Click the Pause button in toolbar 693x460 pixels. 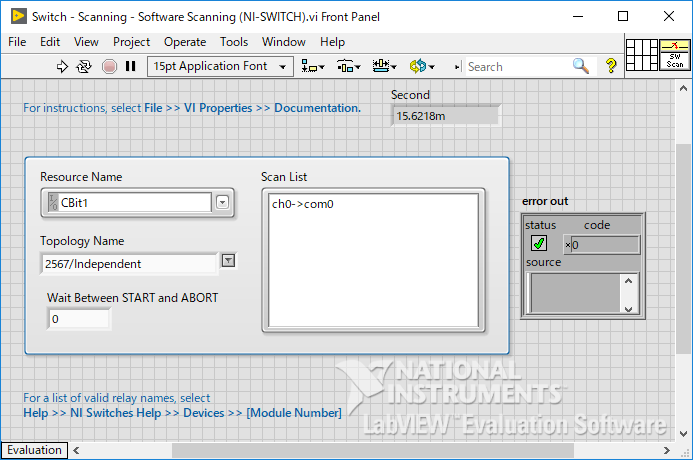(130, 66)
